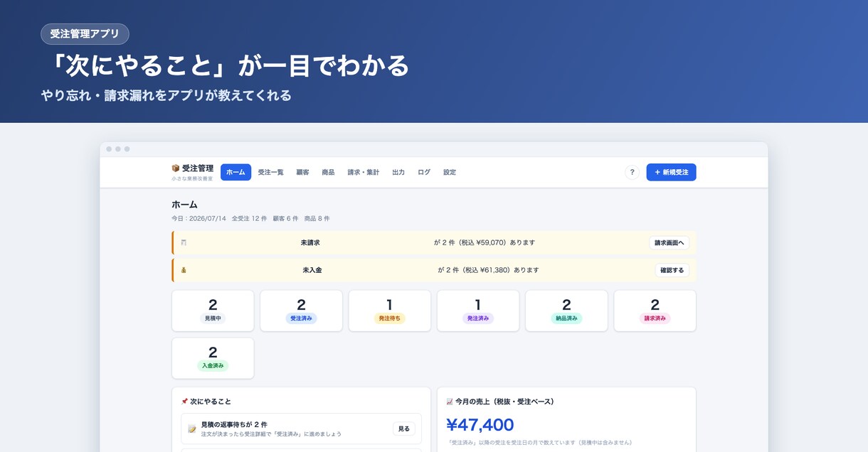Viewport: 868px width, 452px height.
Task: Click 請求画面へ button
Action: (x=669, y=242)
